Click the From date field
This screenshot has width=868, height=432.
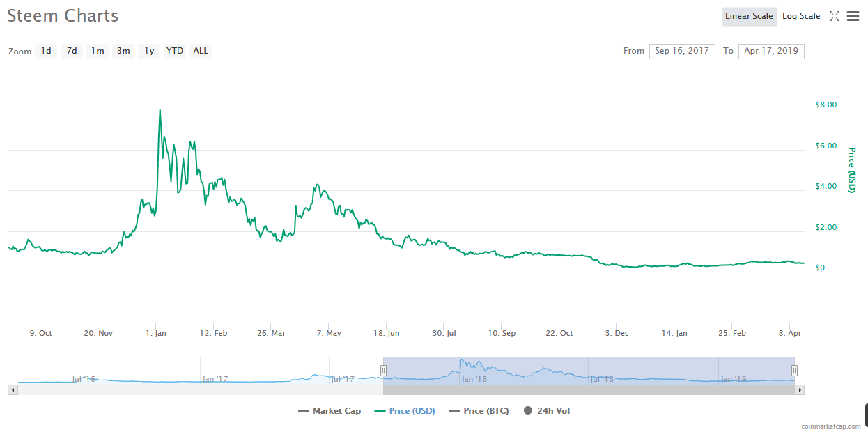pos(682,51)
